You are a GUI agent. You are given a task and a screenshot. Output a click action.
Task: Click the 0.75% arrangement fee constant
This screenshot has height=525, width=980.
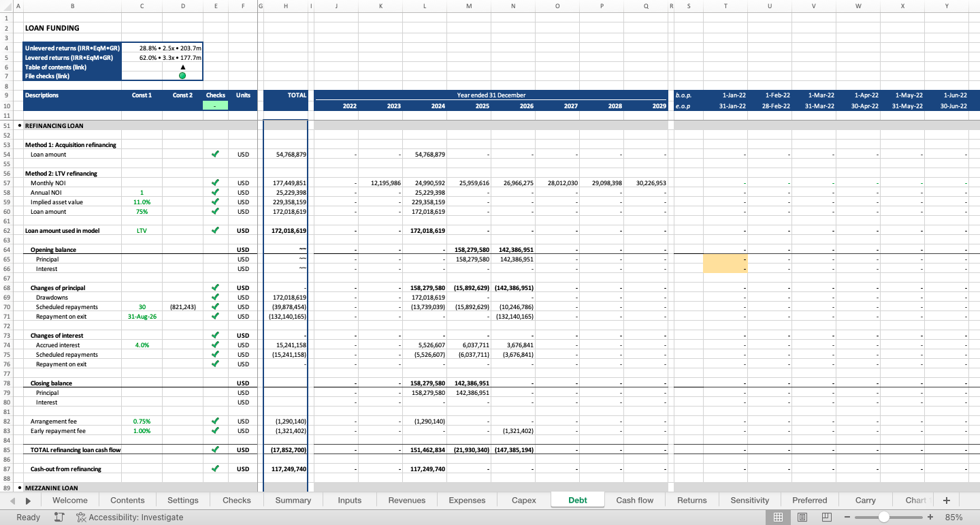point(142,421)
